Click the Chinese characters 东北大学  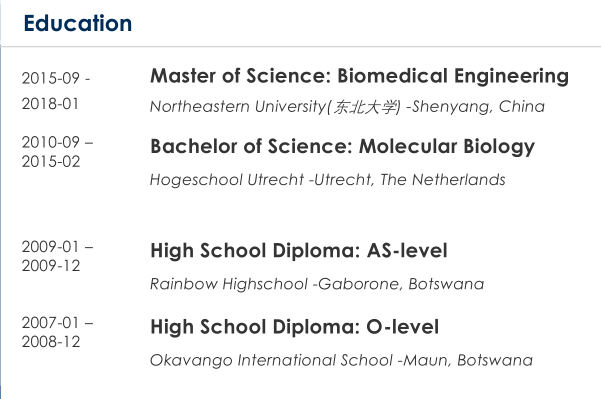click(x=364, y=107)
